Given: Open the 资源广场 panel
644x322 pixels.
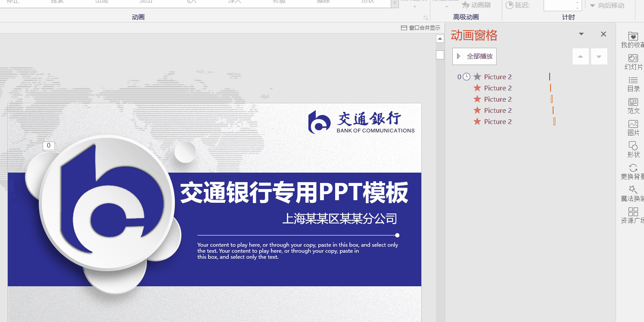Looking at the screenshot, I should tap(633, 216).
